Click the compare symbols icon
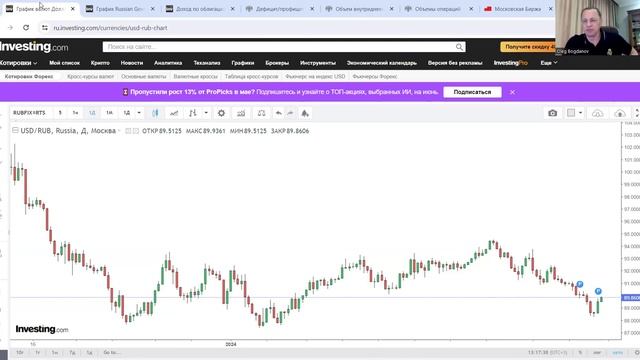 pos(193,113)
